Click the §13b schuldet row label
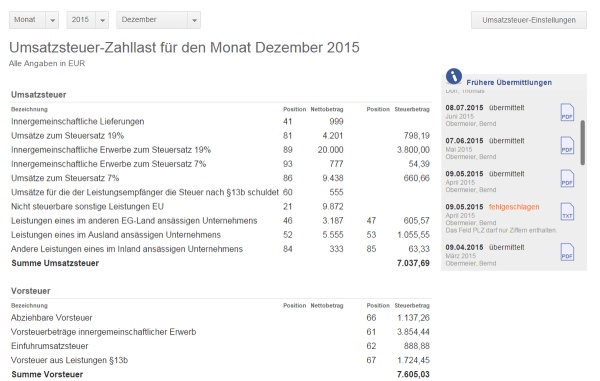Image resolution: width=600 pixels, height=381 pixels. point(145,192)
